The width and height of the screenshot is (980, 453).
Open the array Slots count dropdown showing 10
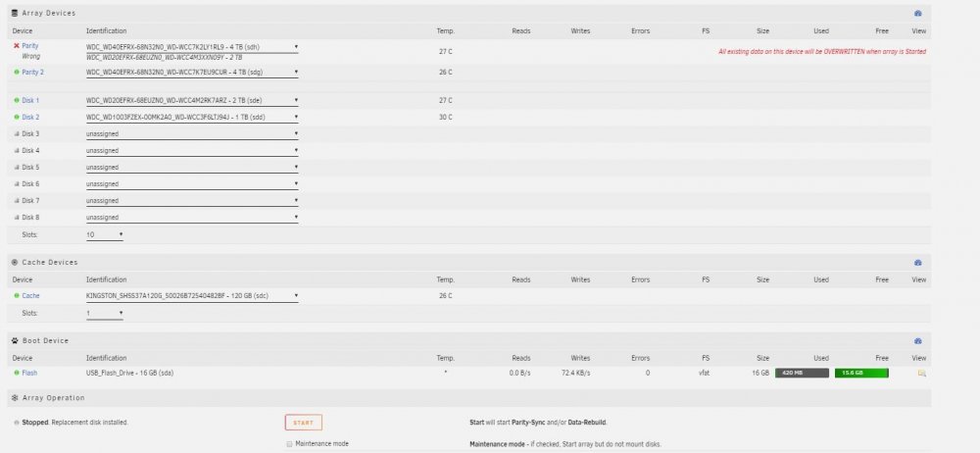pyautogui.click(x=105, y=235)
